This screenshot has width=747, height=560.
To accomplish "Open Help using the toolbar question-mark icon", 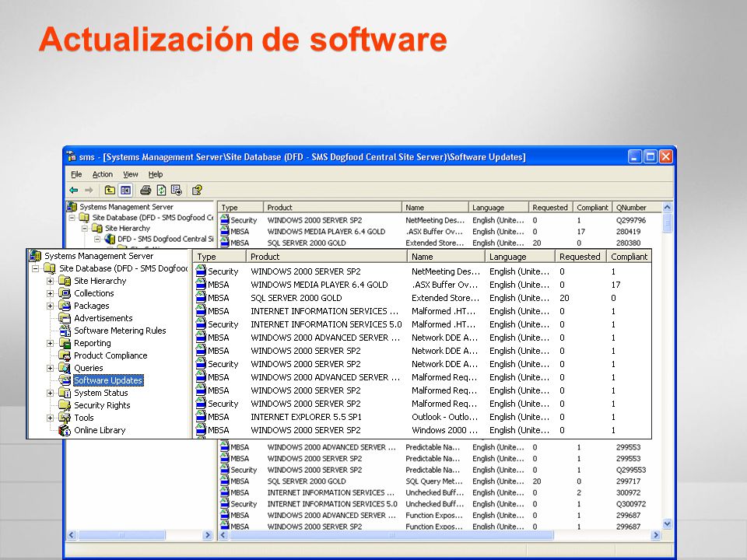I will [197, 191].
